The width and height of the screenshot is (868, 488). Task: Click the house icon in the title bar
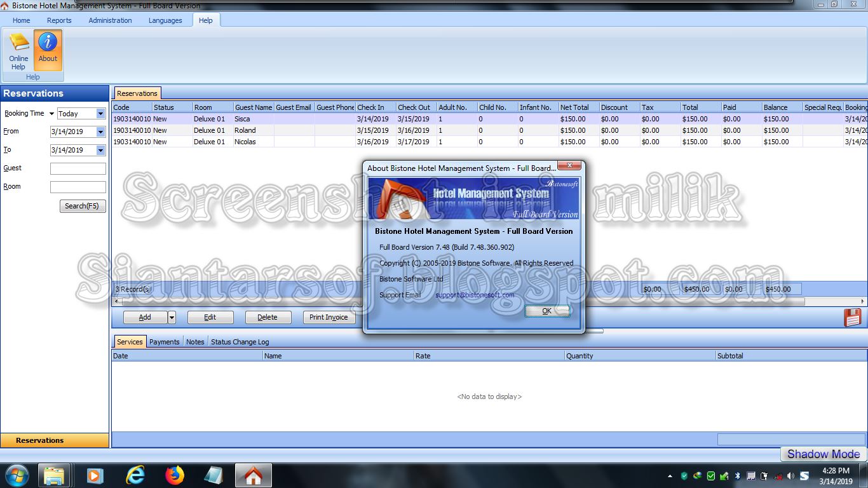[x=5, y=5]
